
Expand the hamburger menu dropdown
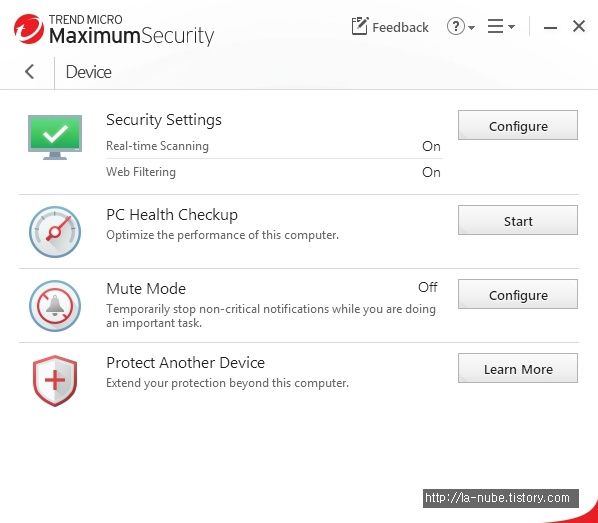tap(501, 26)
